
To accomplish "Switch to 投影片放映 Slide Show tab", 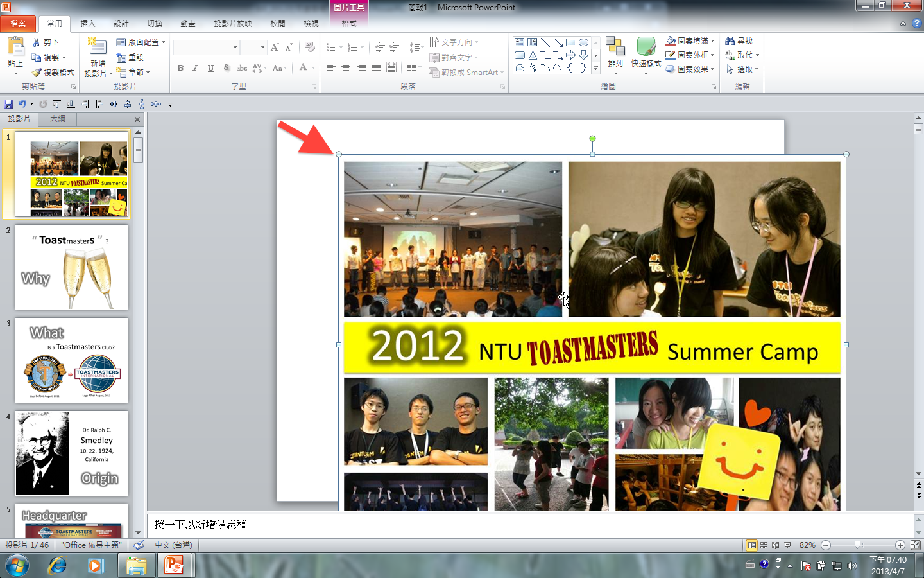I will click(x=233, y=24).
